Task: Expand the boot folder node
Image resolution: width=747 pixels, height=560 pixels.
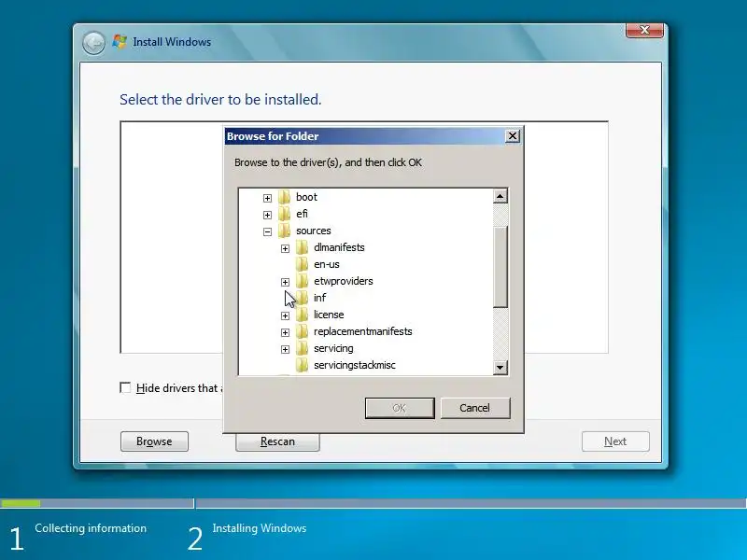Action: point(267,198)
